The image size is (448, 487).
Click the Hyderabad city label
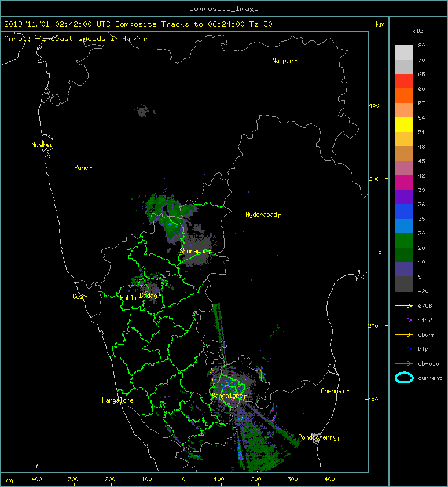tap(261, 215)
